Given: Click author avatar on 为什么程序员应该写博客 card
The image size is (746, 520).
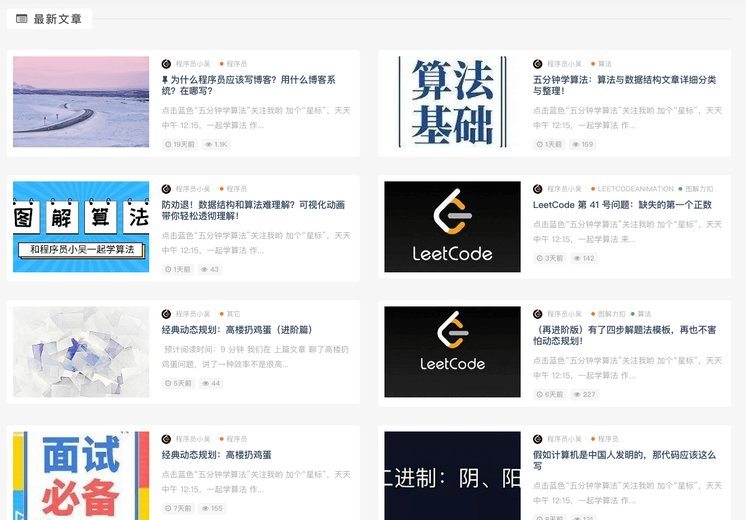Looking at the screenshot, I should [x=166, y=64].
